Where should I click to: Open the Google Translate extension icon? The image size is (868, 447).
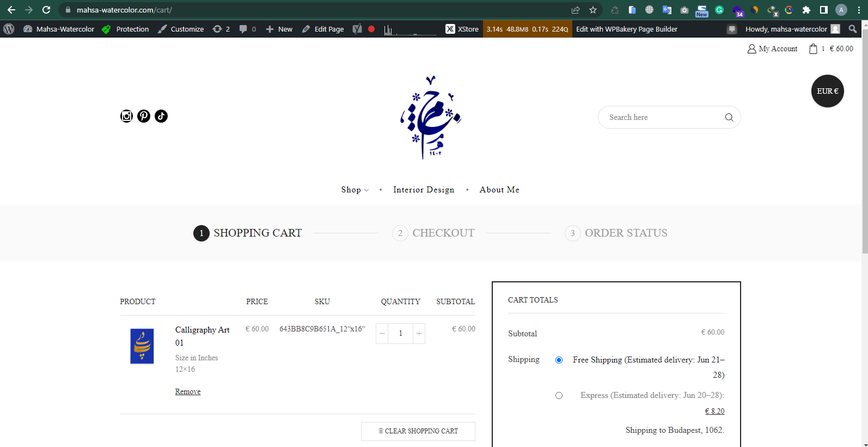click(667, 10)
